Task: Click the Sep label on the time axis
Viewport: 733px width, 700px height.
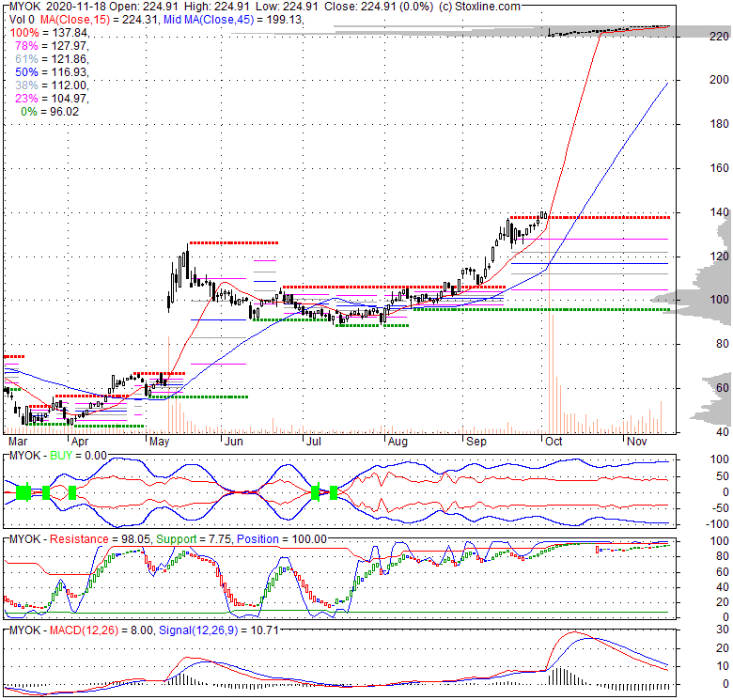Action: click(476, 442)
